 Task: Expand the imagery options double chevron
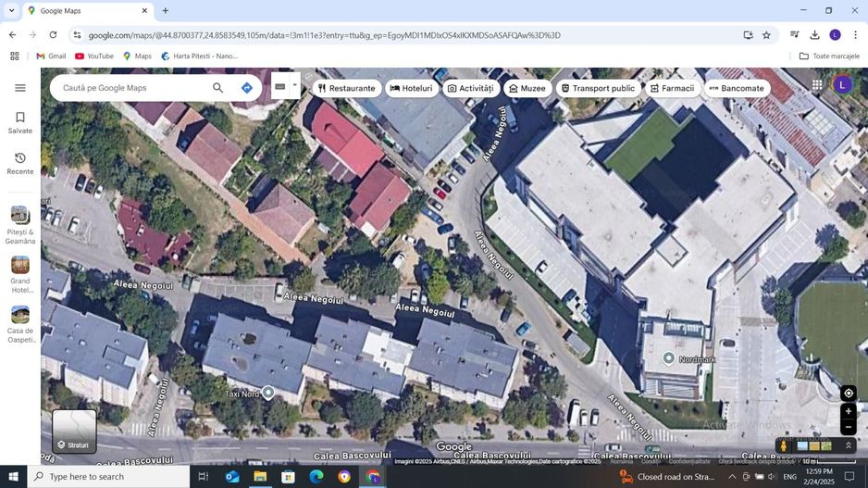(x=848, y=445)
